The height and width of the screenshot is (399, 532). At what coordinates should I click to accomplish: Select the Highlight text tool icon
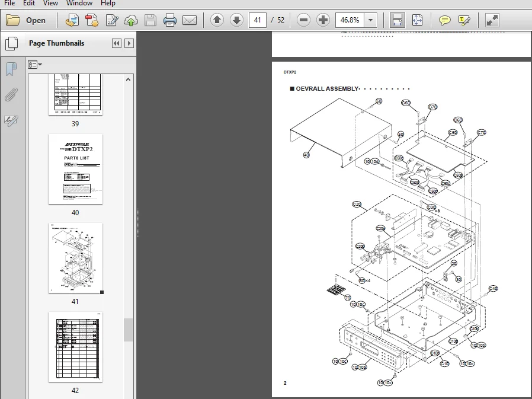tap(464, 20)
